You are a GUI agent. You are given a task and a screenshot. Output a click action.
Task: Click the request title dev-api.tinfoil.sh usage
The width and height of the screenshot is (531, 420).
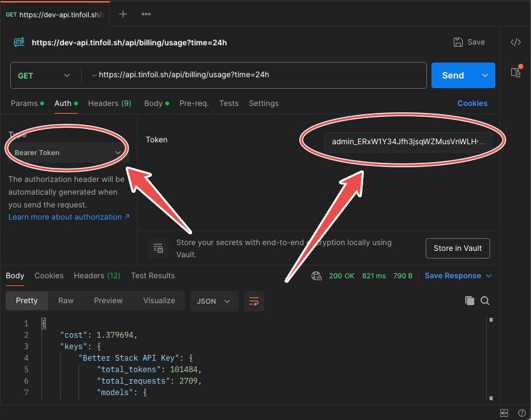point(130,43)
